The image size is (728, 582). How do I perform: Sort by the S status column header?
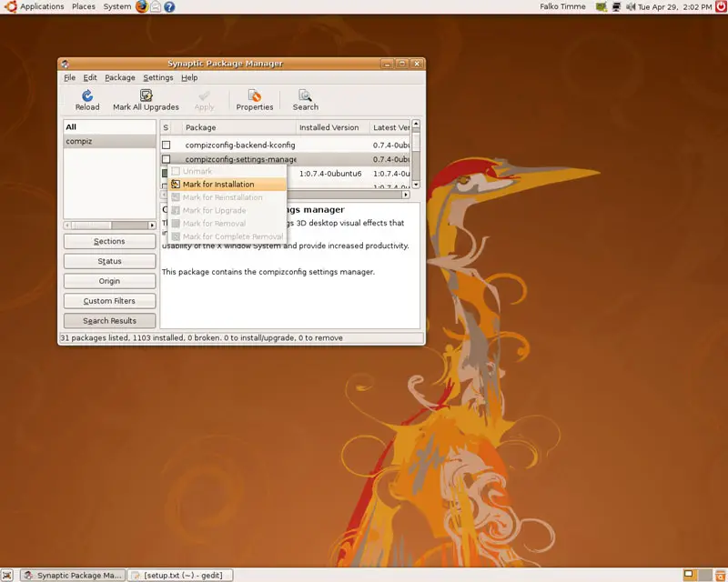[x=166, y=127]
